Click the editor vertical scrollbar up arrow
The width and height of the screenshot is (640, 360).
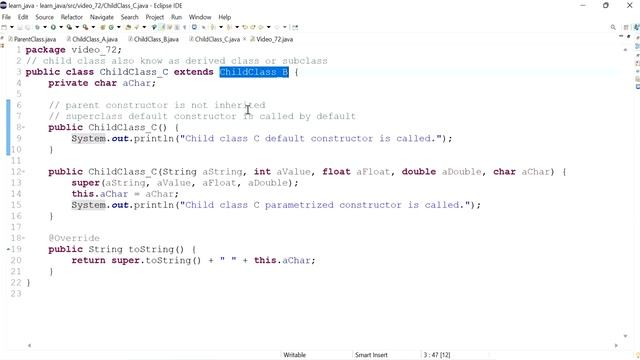coord(625,49)
